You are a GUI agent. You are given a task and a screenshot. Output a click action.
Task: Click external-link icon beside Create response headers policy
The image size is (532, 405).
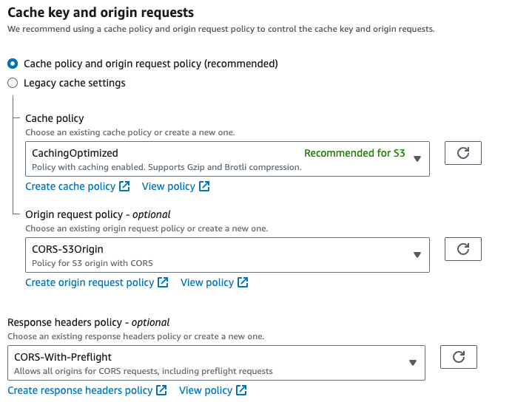pos(161,390)
